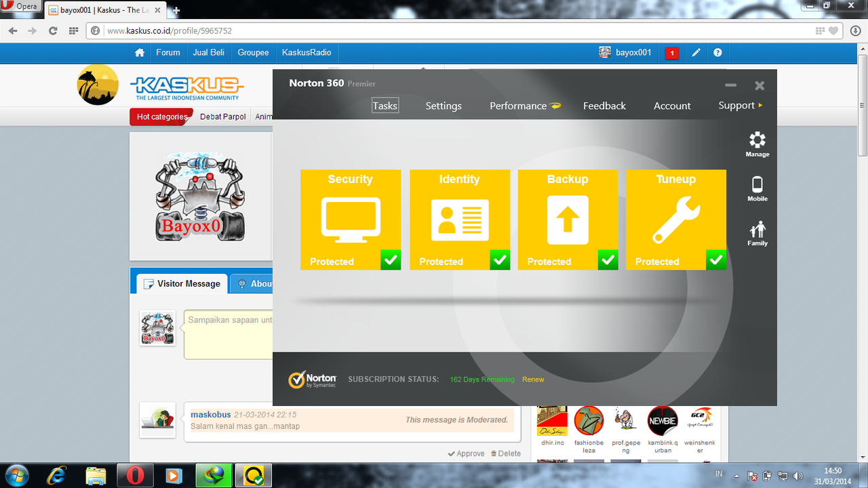Open the media player taskbar icon
Image resolution: width=868 pixels, height=488 pixels.
(x=174, y=475)
